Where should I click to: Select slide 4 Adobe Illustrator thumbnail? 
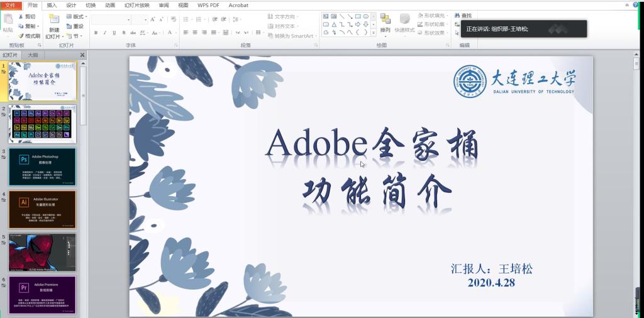click(42, 209)
